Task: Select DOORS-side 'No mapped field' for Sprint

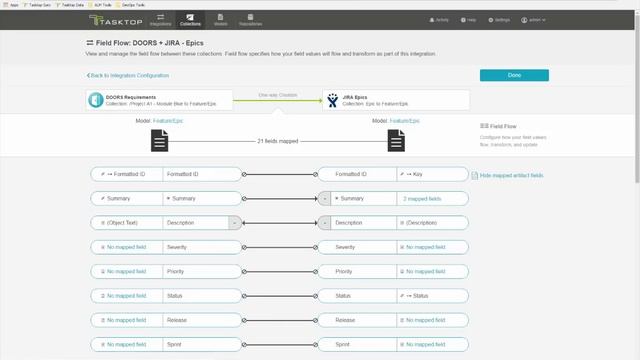Action: (127, 344)
